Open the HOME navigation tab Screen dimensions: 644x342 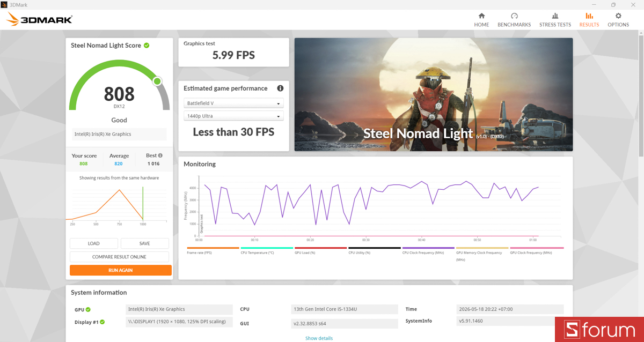tap(481, 20)
